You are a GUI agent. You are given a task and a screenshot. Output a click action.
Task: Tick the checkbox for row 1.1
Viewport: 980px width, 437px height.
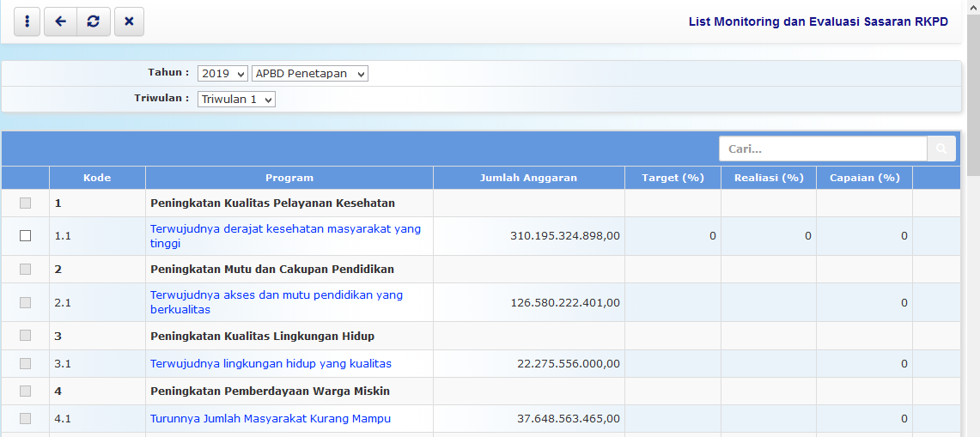click(25, 236)
